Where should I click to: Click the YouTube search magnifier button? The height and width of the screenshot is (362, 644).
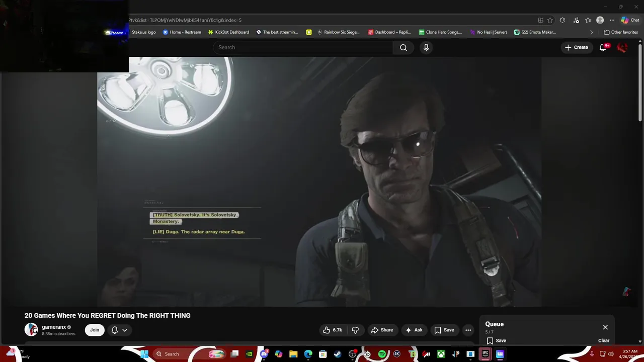(404, 47)
